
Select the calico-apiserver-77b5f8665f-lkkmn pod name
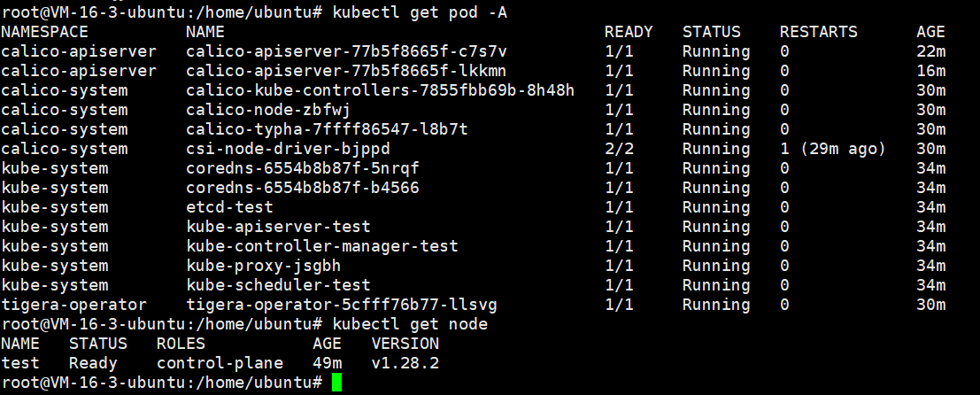coord(346,71)
